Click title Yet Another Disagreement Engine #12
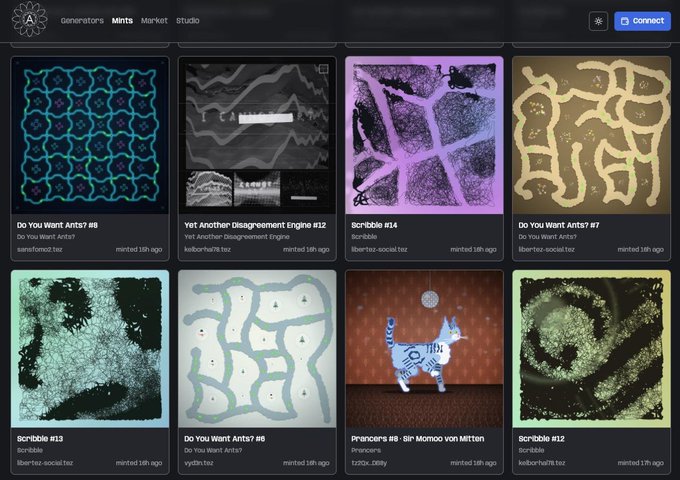 point(255,225)
